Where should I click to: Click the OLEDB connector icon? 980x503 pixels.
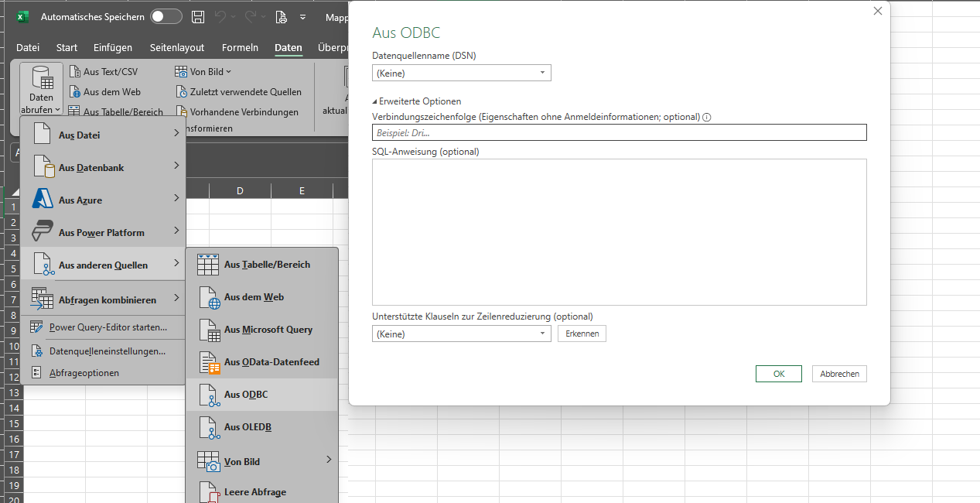tap(210, 427)
